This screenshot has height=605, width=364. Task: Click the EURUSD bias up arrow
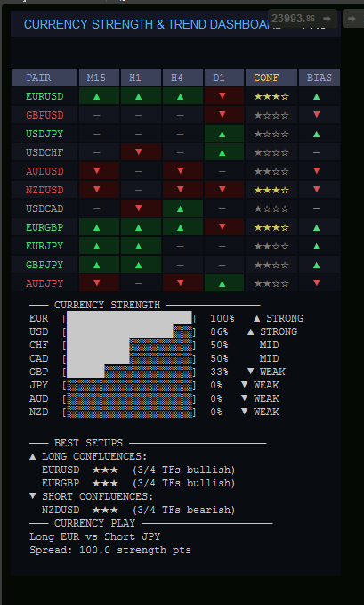click(x=317, y=96)
